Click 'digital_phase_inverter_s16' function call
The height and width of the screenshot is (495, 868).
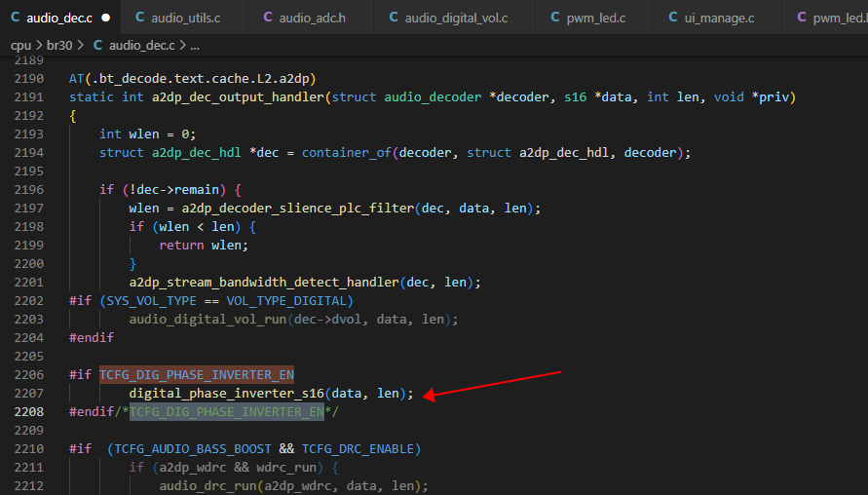click(226, 393)
